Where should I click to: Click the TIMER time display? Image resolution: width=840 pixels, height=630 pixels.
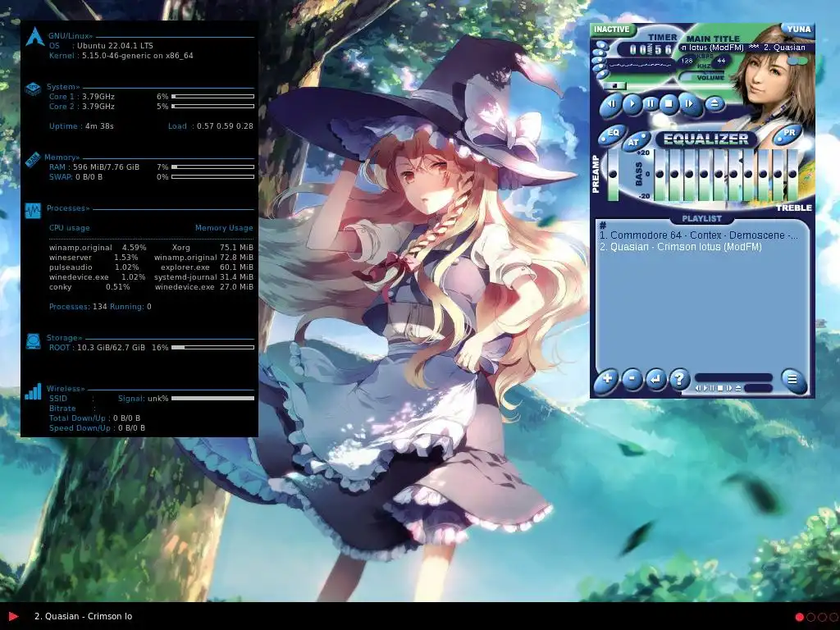point(645,49)
